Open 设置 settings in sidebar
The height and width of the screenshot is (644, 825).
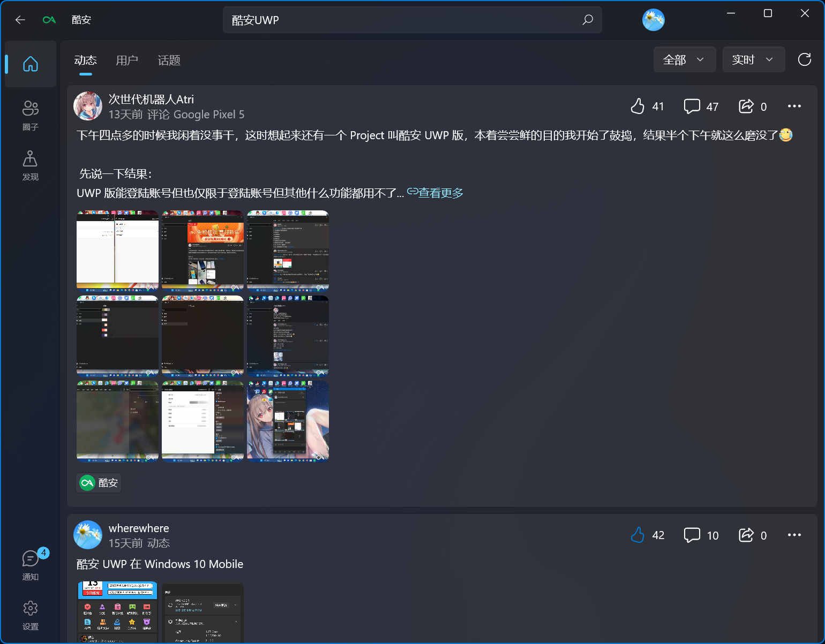[31, 615]
